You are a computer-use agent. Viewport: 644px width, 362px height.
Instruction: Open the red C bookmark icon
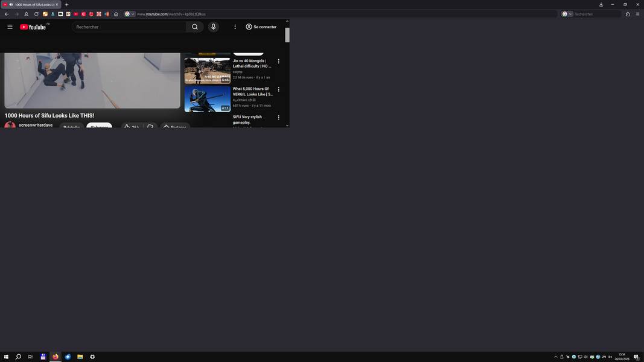coord(83,14)
